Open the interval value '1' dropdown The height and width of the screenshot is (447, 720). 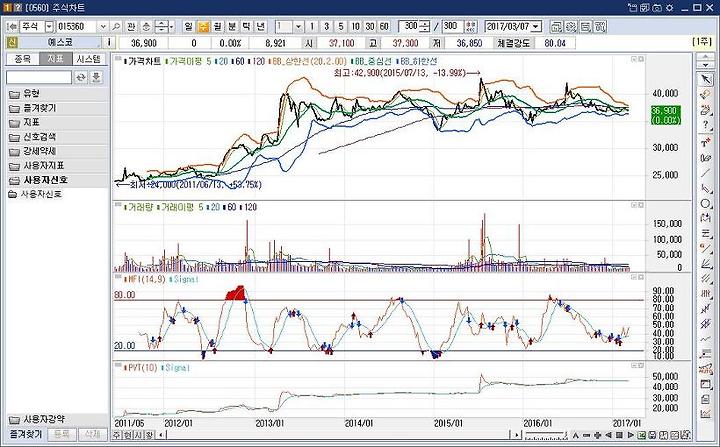(298, 26)
